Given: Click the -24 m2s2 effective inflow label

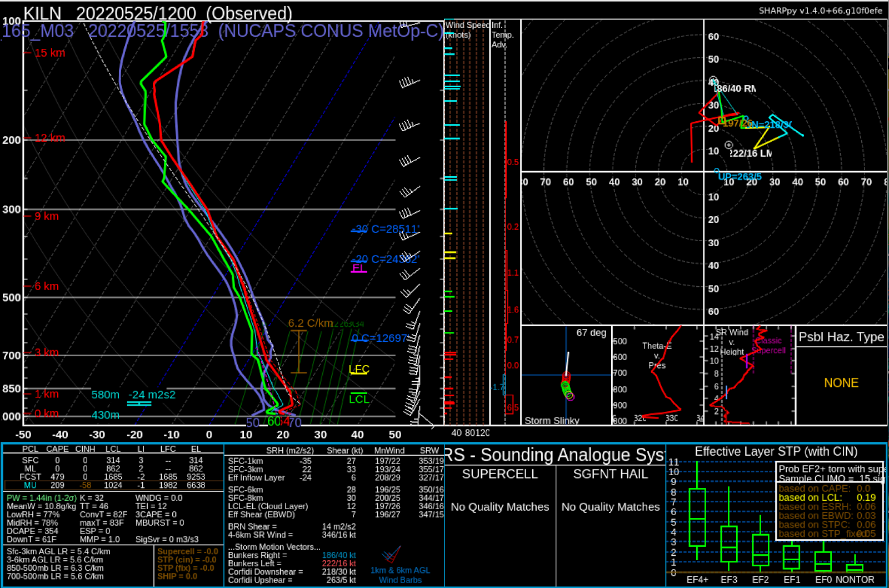Looking at the screenshot, I should (152, 395).
